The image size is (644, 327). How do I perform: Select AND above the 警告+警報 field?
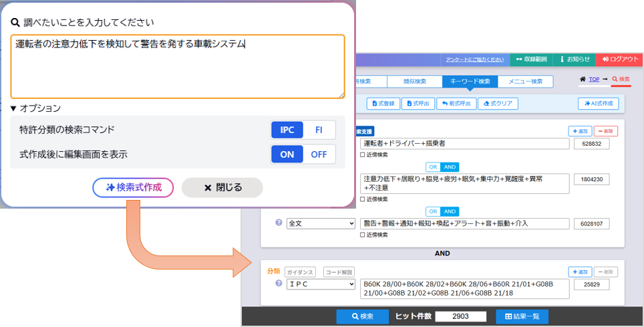tap(450, 211)
